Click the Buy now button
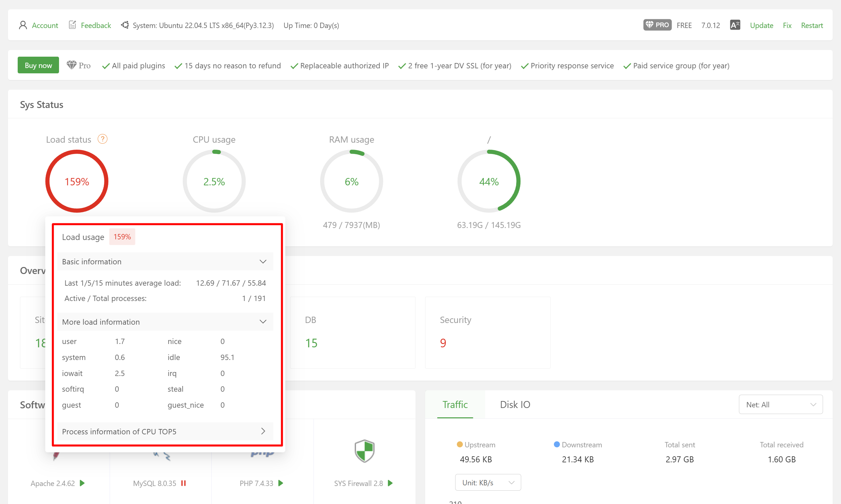841x504 pixels. click(38, 65)
